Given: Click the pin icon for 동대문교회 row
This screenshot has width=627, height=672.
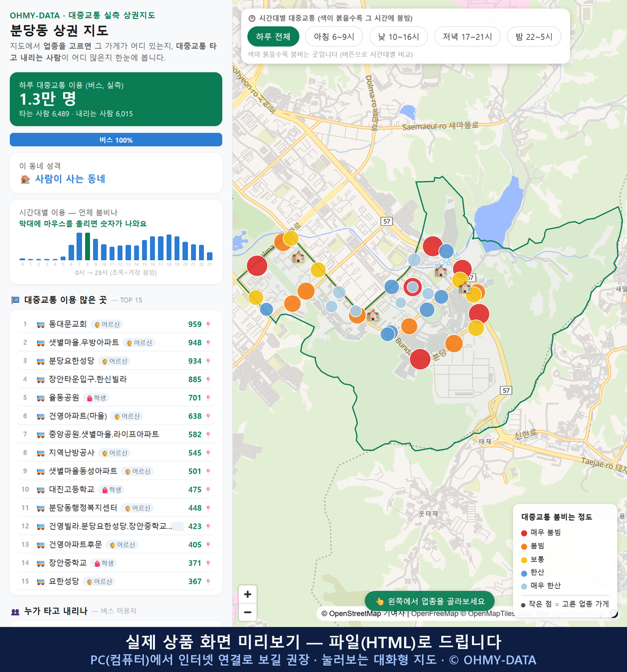Looking at the screenshot, I should [208, 324].
